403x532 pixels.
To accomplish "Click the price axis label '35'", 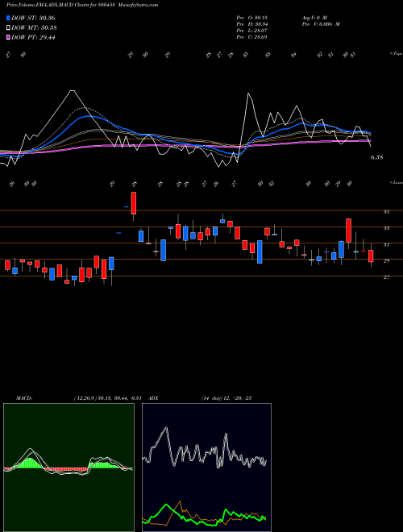I will [x=386, y=212].
